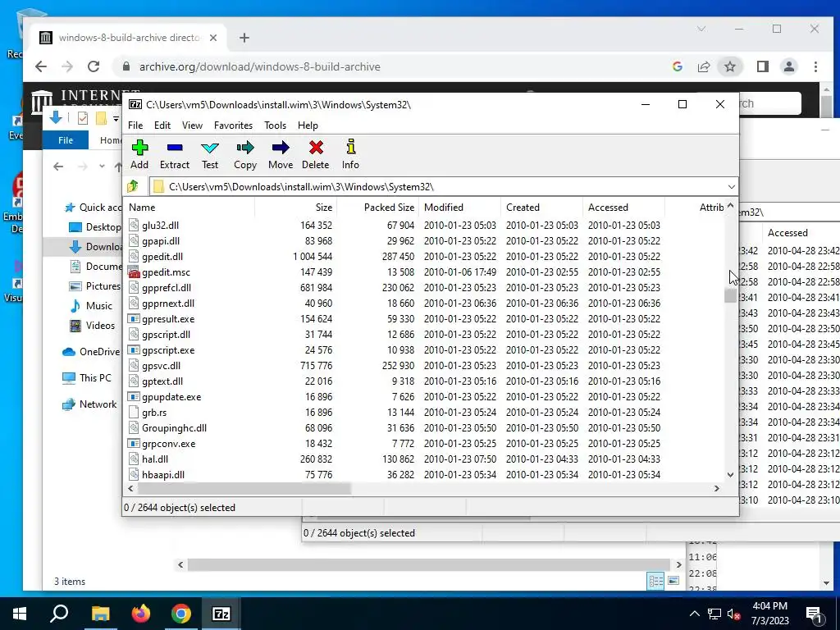Open the 7-Zip View menu
The height and width of the screenshot is (630, 840).
click(x=192, y=126)
